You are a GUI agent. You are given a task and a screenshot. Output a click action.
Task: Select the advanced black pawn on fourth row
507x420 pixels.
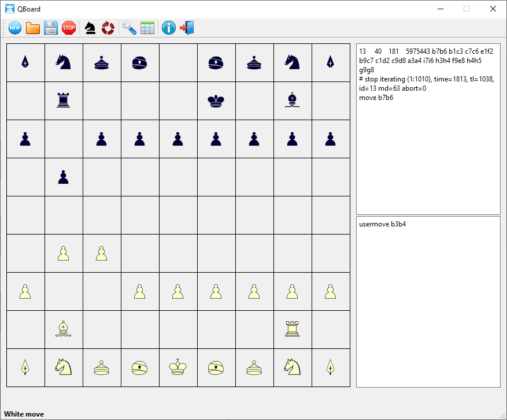click(x=64, y=177)
